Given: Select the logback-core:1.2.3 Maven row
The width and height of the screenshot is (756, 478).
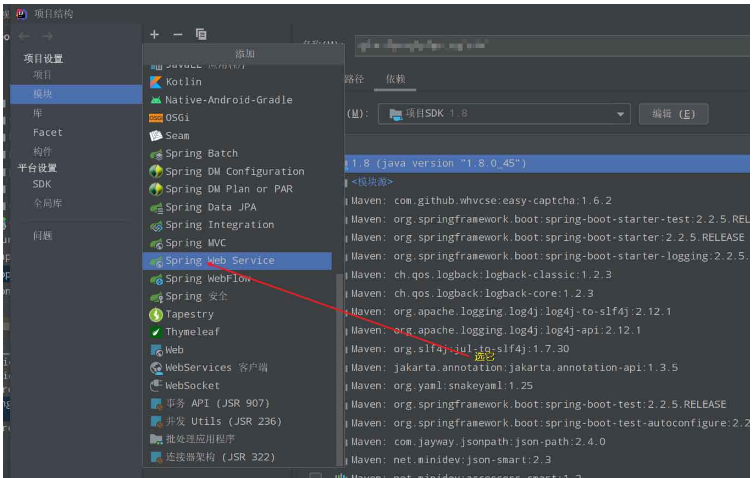Looking at the screenshot, I should pyautogui.click(x=547, y=294).
